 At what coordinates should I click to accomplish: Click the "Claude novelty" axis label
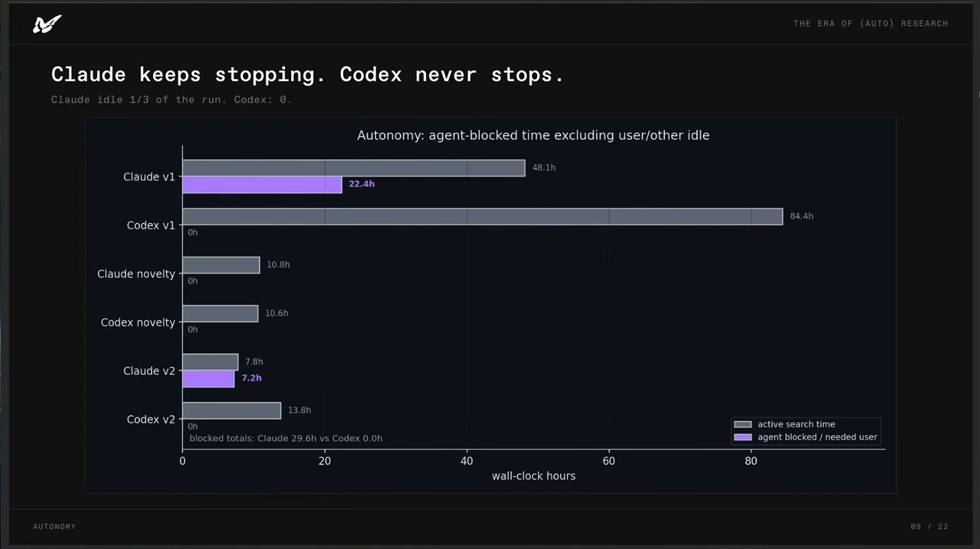[x=136, y=274]
